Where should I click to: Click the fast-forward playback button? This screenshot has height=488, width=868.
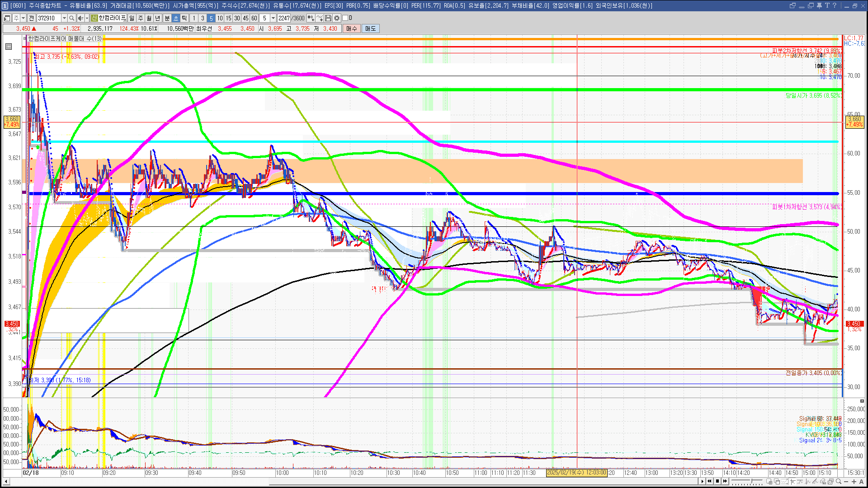(x=725, y=481)
